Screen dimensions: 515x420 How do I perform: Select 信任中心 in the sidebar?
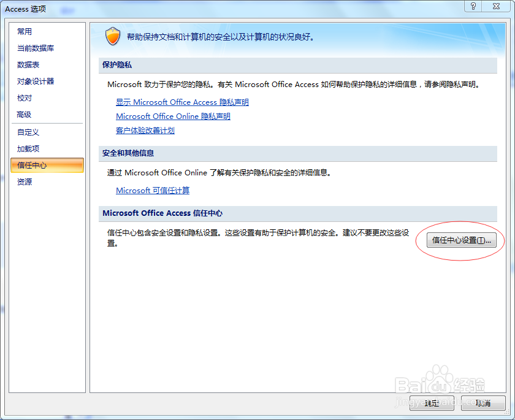coord(47,165)
